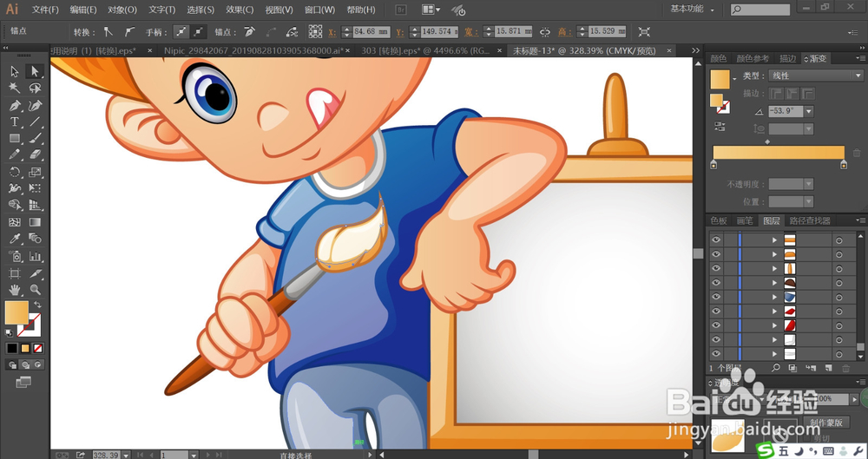The image size is (868, 459).
Task: Open the gradient swatch preset dropdown arrow
Action: (734, 79)
